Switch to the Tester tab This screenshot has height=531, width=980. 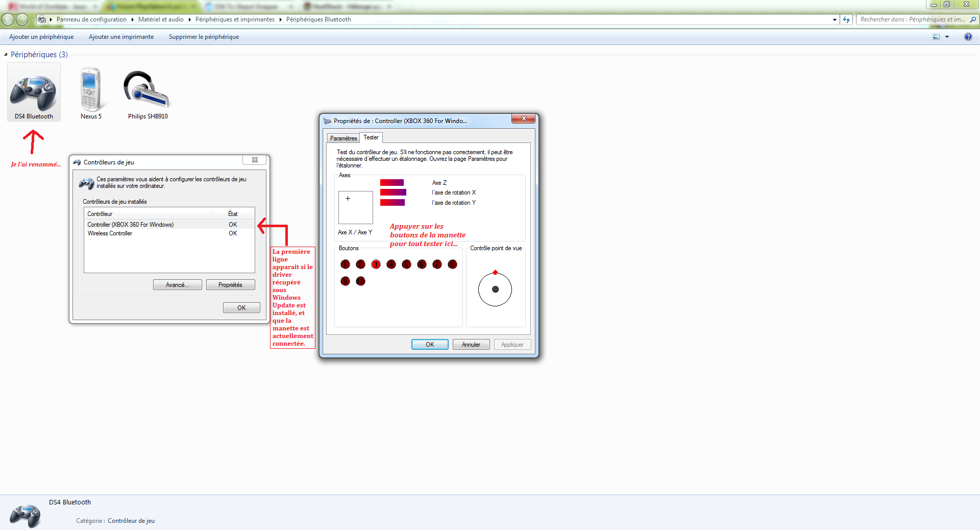371,137
